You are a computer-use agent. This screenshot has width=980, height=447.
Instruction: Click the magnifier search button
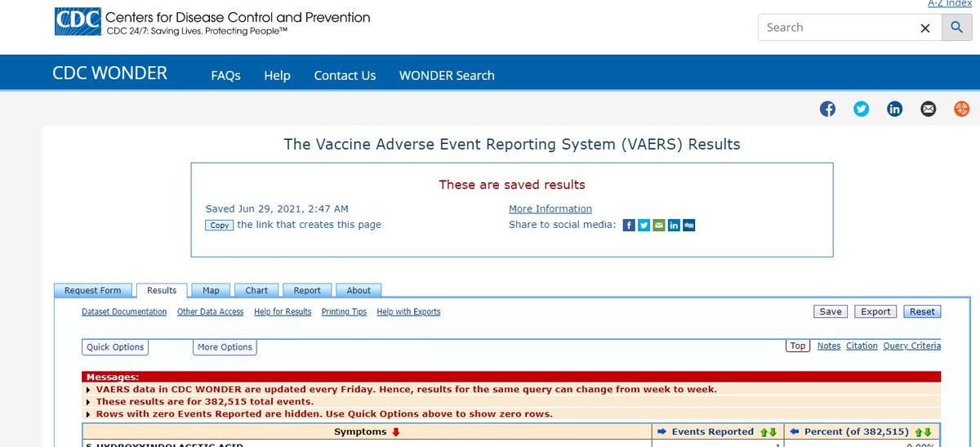[x=956, y=28]
